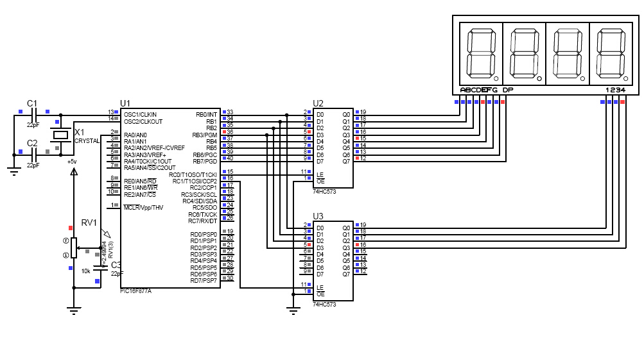
Task: Click the 1234 digit-select pin label
Action: (615, 90)
